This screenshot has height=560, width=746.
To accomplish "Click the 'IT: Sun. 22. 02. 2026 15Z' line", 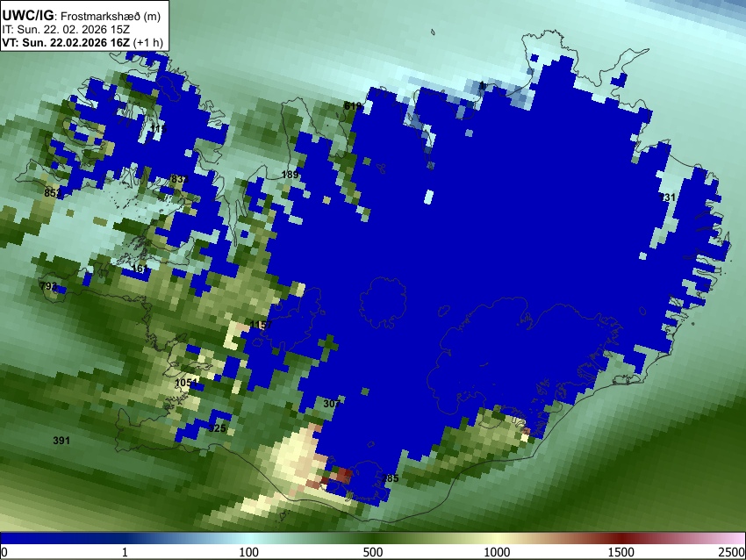I will coord(66,30).
